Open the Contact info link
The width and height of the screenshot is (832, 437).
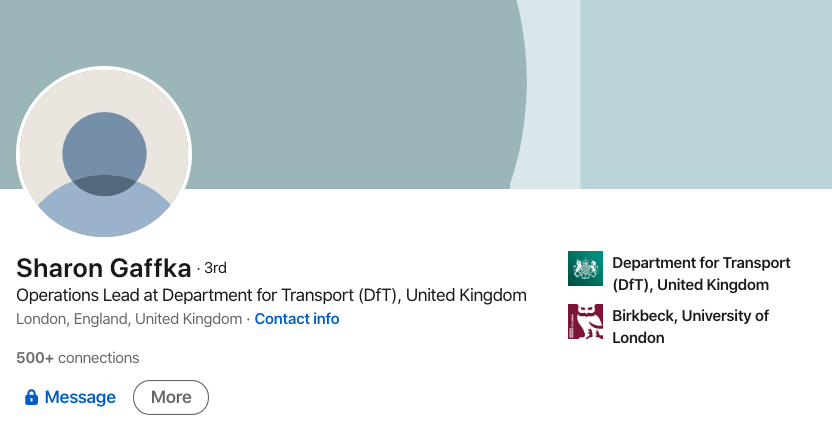pyautogui.click(x=297, y=319)
